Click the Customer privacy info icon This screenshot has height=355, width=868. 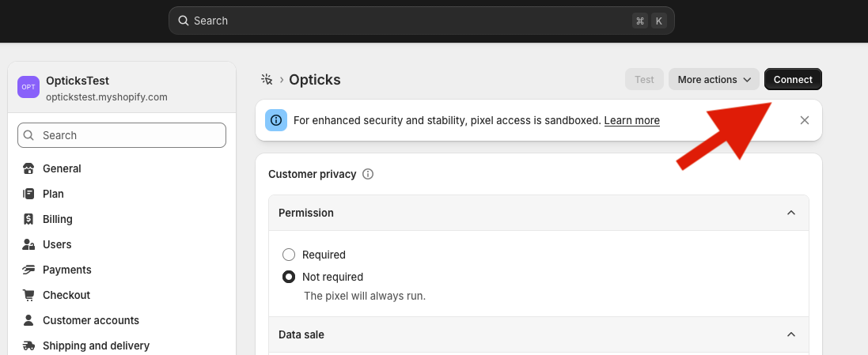pyautogui.click(x=368, y=174)
